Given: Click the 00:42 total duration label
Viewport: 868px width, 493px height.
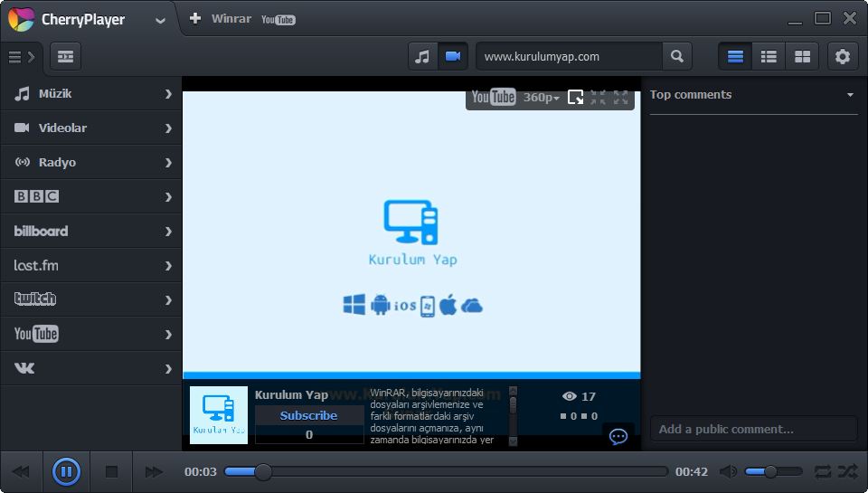Looking at the screenshot, I should point(692,472).
